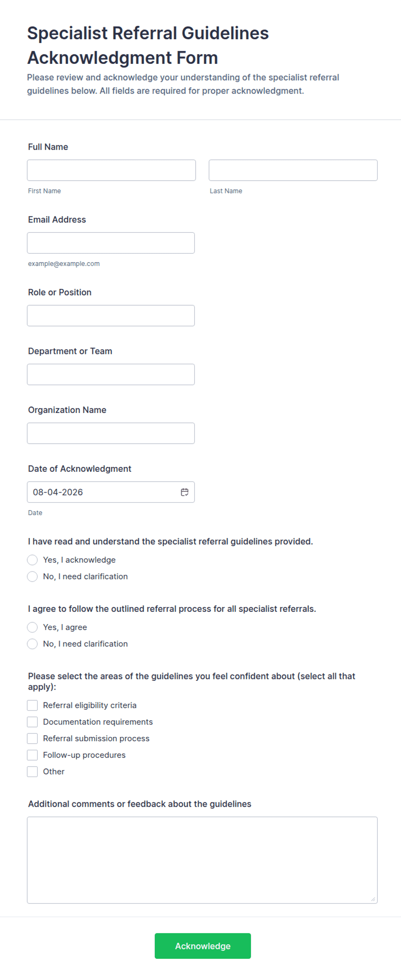Click the Role or Position field
This screenshot has height=980, width=401.
(x=111, y=316)
